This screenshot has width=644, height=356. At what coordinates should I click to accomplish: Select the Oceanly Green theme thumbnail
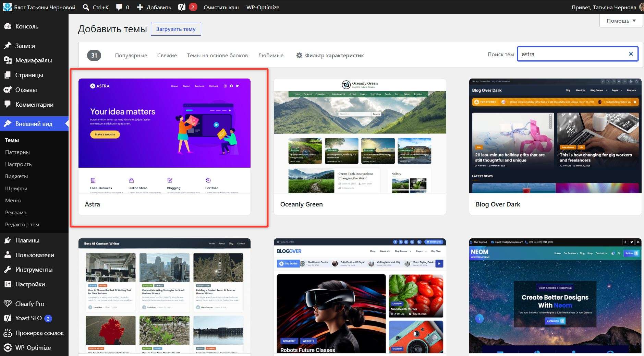[x=360, y=136]
